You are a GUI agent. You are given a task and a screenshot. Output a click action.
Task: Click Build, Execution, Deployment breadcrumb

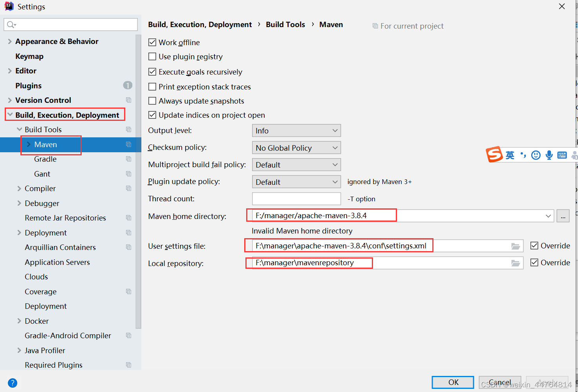[x=200, y=24]
